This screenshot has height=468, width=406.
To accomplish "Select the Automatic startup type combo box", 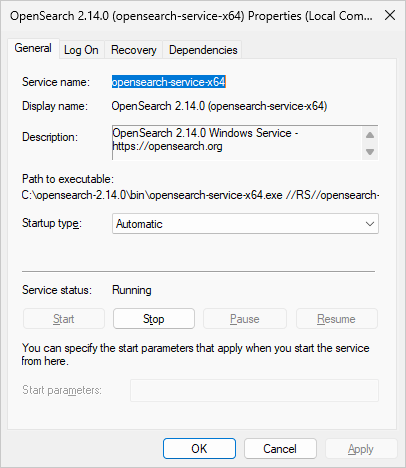I will point(245,224).
